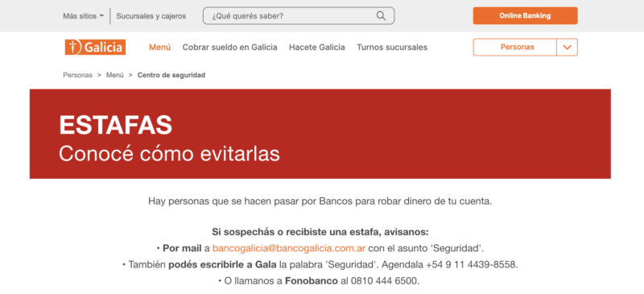Click the bancogalicia@bancogalicia.com.ar email link
This screenshot has height=294, width=644.
click(289, 248)
